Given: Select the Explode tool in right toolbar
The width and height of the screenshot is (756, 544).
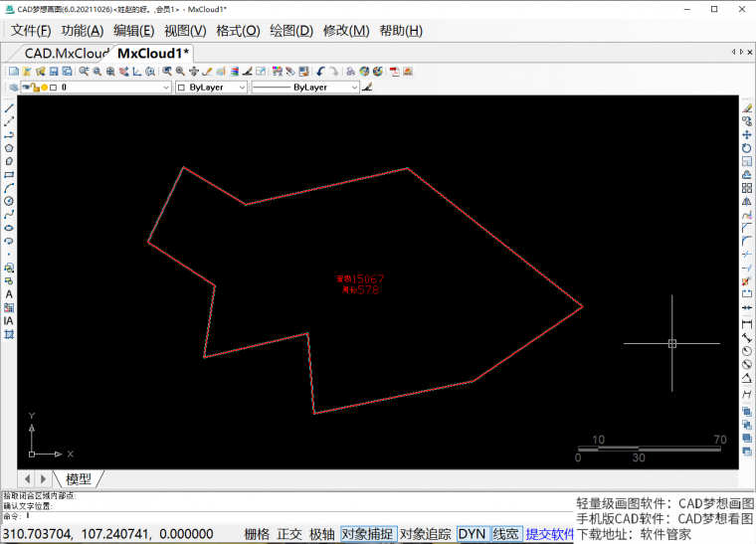Looking at the screenshot, I should (747, 280).
